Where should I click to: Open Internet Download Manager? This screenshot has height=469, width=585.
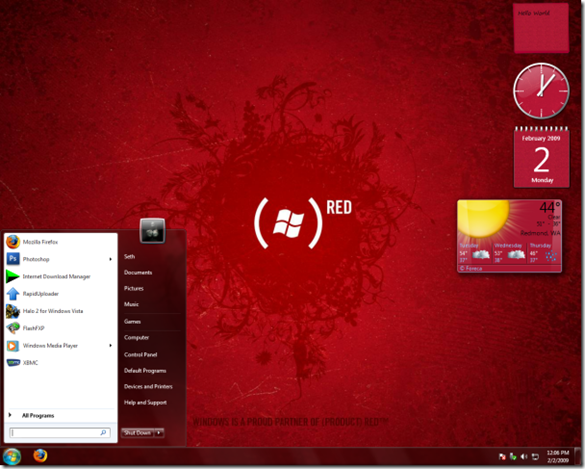point(60,276)
